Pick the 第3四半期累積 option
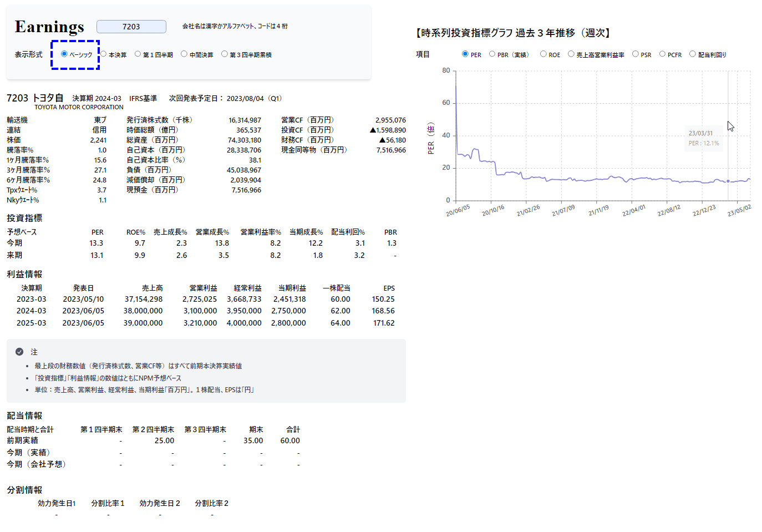This screenshot has width=762, height=532. click(x=225, y=54)
